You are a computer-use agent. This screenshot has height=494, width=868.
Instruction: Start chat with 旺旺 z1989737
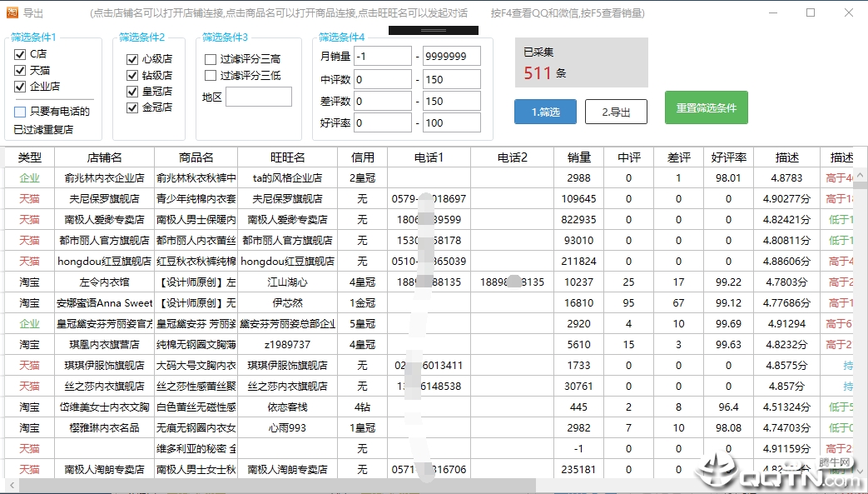pos(287,344)
